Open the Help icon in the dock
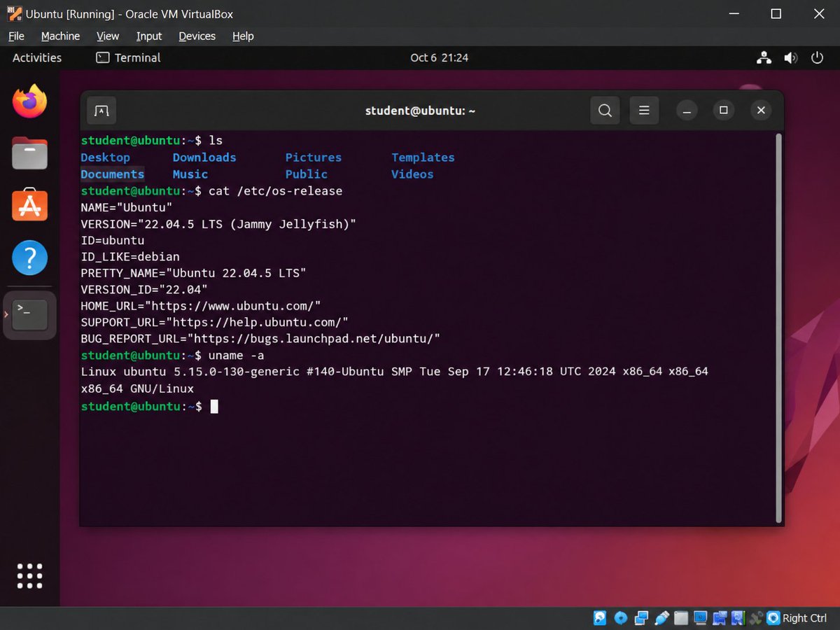This screenshot has height=630, width=840. 29,258
